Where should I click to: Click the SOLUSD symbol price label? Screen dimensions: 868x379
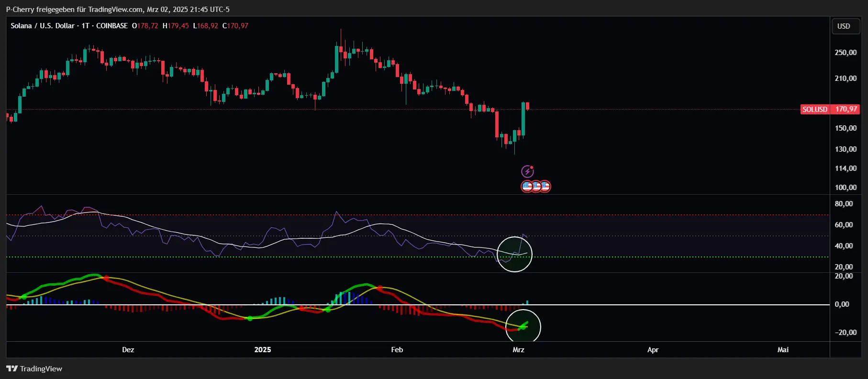[815, 109]
